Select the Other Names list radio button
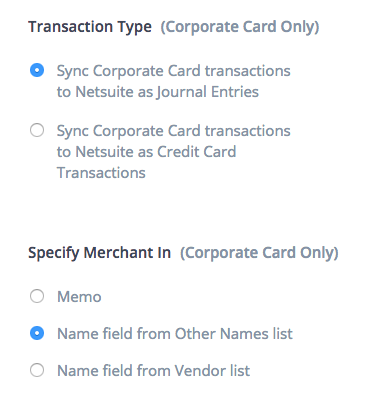This screenshot has height=412, width=381. click(37, 333)
